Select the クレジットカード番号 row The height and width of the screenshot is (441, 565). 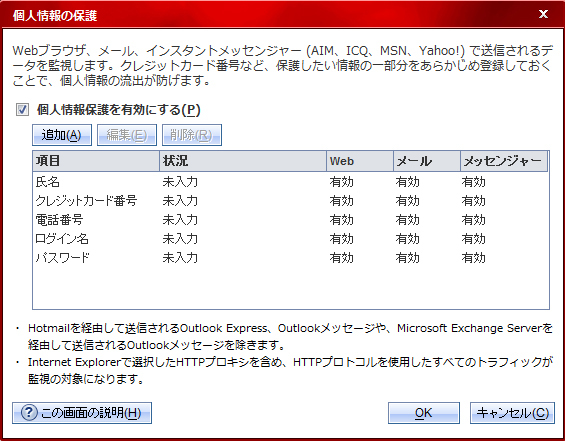click(290, 201)
